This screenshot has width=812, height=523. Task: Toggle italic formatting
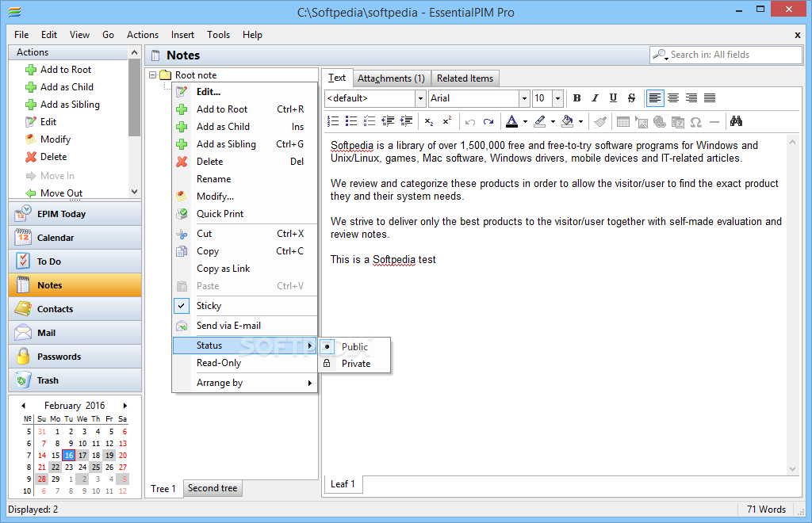(595, 97)
